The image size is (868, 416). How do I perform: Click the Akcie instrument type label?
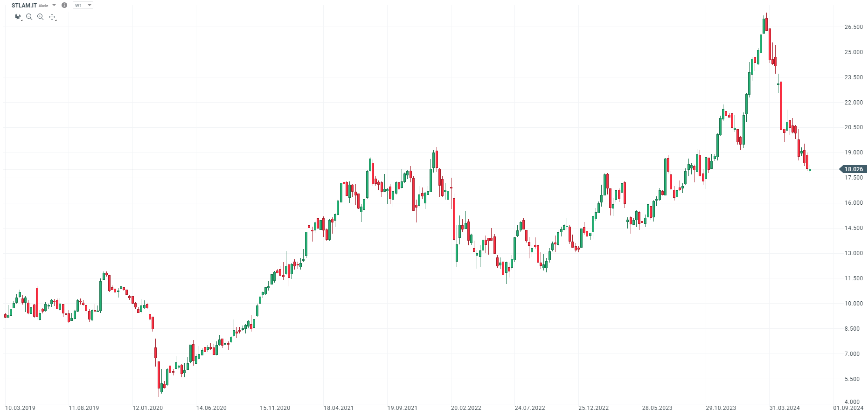[43, 6]
